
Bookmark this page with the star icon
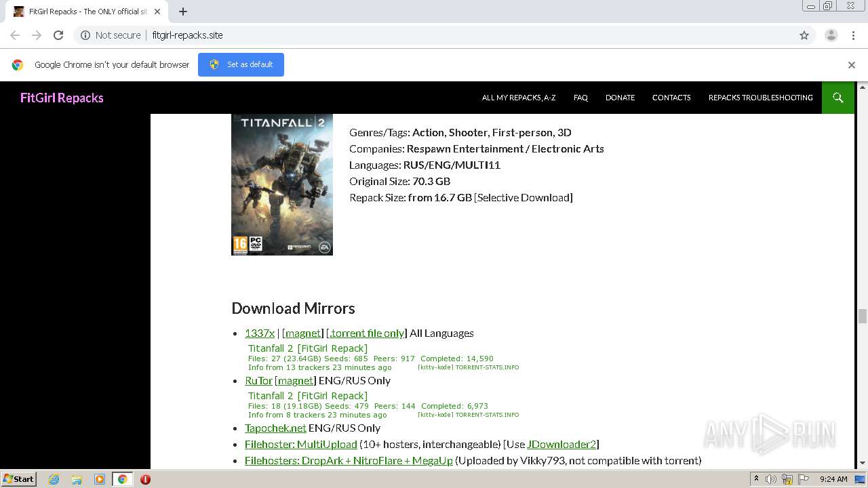804,35
